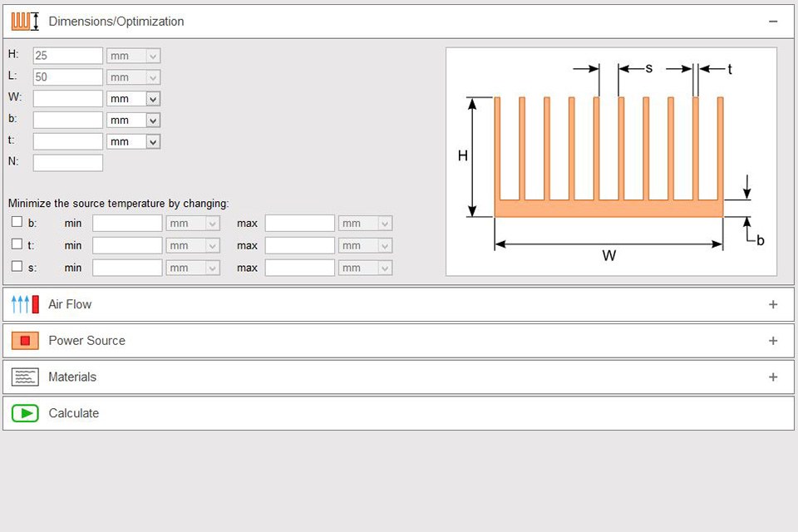Expand the Air Flow section

(x=772, y=304)
